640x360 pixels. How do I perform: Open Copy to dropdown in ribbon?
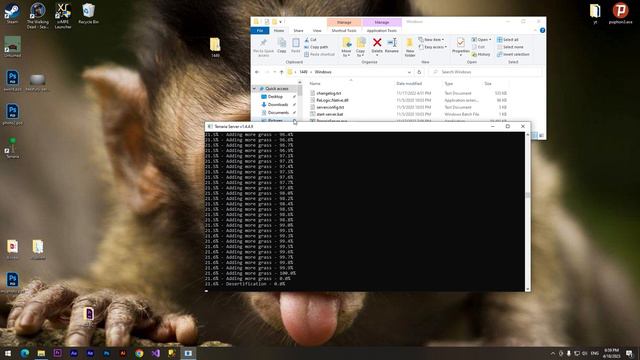(x=360, y=47)
